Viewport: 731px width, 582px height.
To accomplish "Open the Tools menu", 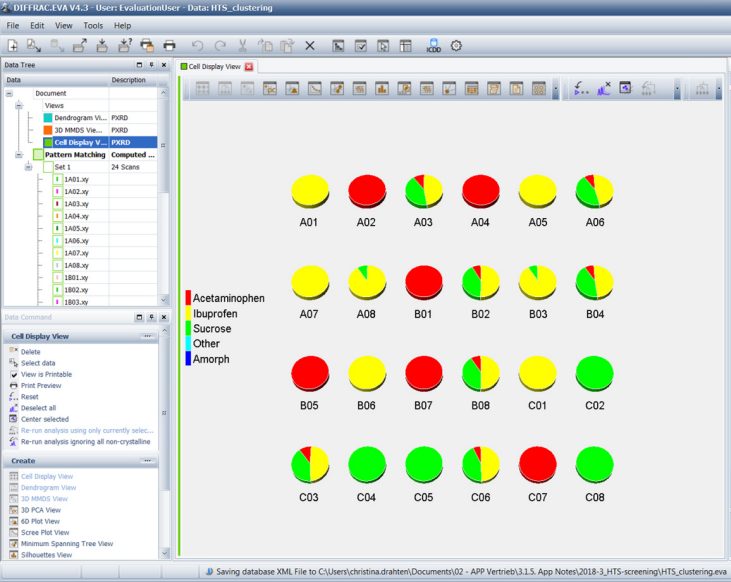I will [93, 25].
